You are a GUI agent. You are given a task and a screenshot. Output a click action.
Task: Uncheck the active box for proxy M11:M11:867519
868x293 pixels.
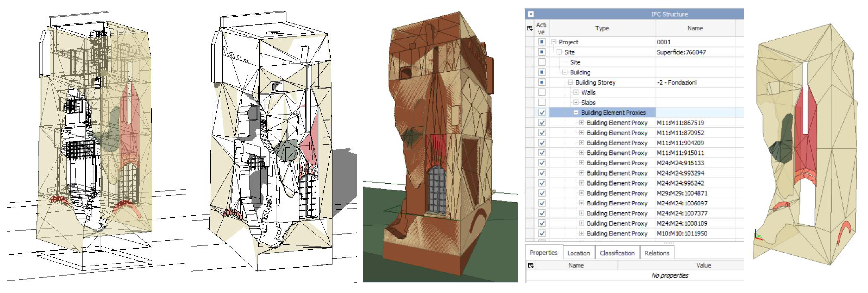point(541,123)
